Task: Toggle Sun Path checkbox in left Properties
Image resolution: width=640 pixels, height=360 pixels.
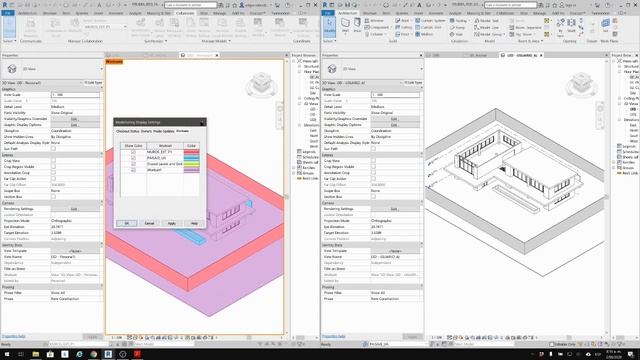Action: [x=53, y=149]
